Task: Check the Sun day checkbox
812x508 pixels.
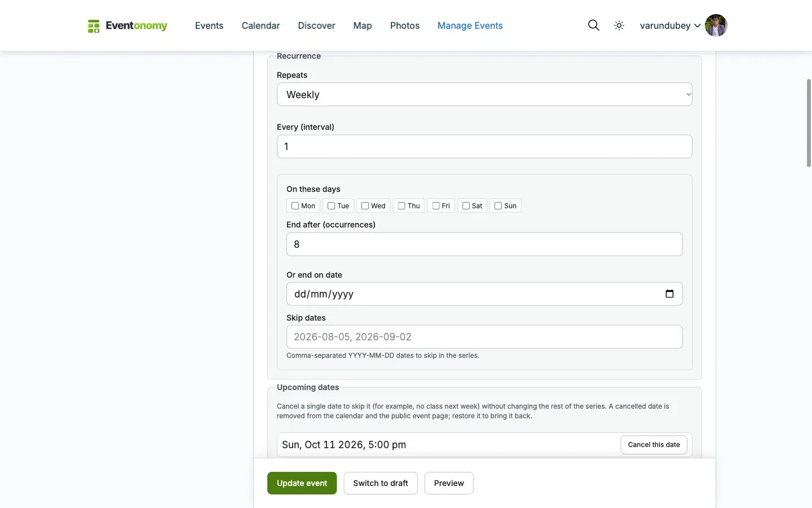Action: pos(498,205)
